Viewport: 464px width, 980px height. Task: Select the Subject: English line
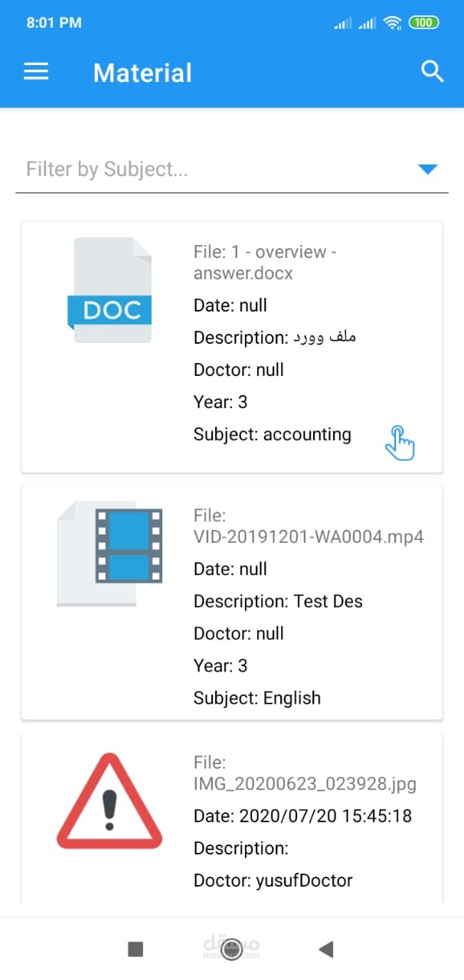pyautogui.click(x=257, y=698)
